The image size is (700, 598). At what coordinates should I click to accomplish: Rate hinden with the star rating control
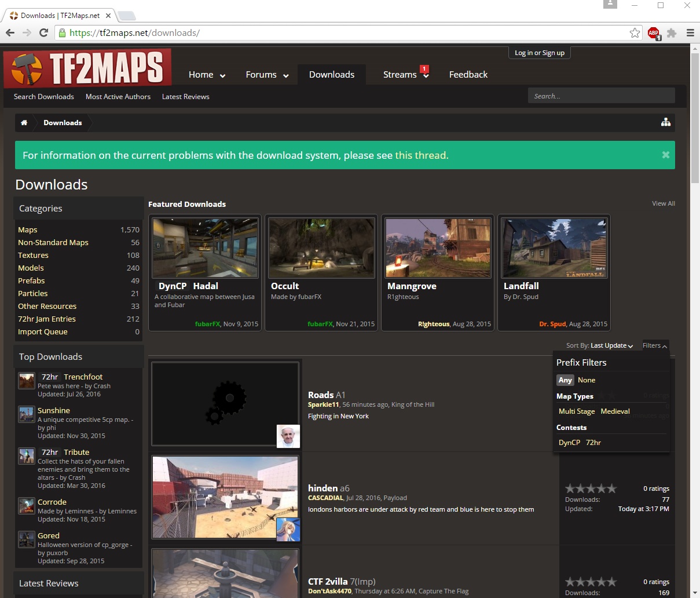[x=591, y=488]
